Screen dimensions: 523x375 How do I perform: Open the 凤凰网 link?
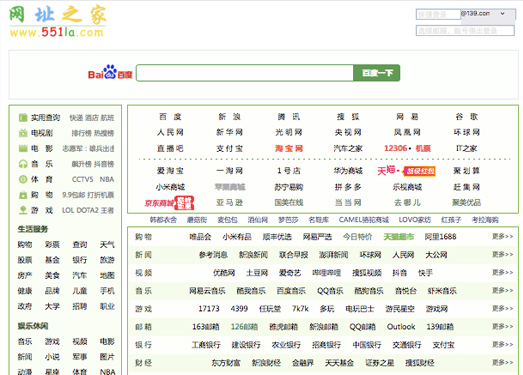(x=407, y=132)
